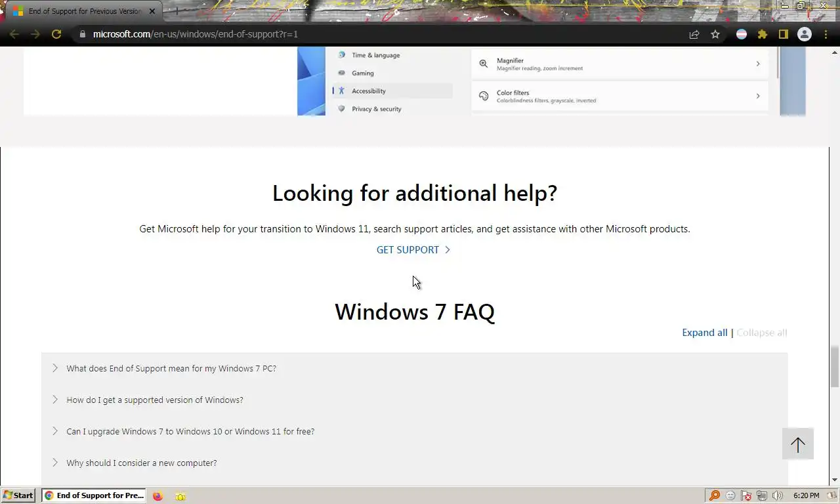Image resolution: width=840 pixels, height=504 pixels.
Task: Close the End of Support tab
Action: tap(152, 11)
